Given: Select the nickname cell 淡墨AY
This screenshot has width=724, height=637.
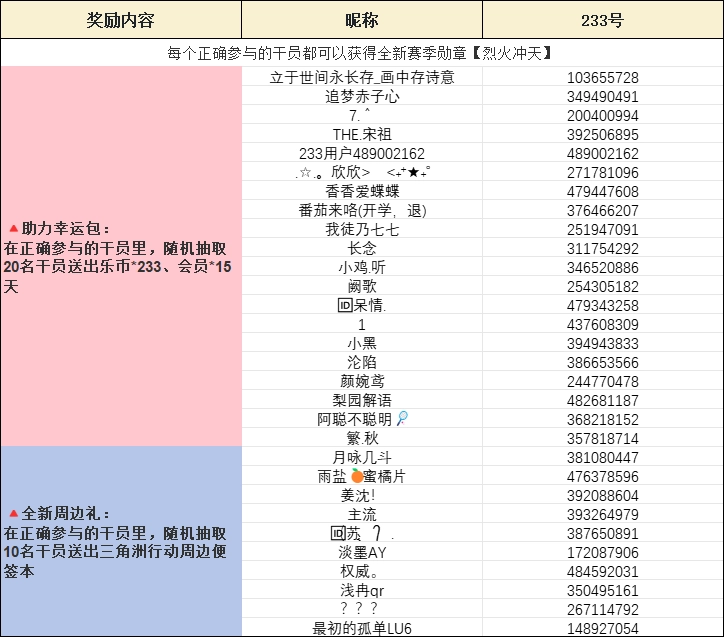Looking at the screenshot, I should coord(362,553).
